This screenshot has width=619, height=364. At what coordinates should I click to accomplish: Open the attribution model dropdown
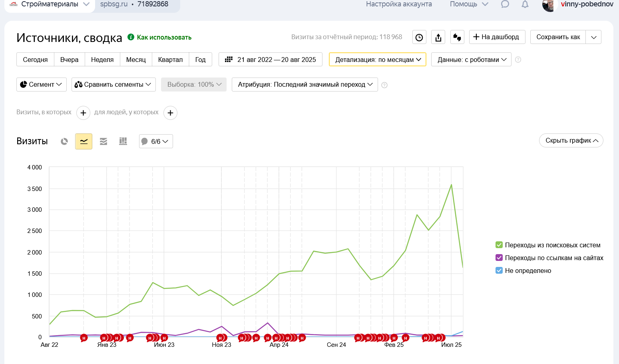305,84
